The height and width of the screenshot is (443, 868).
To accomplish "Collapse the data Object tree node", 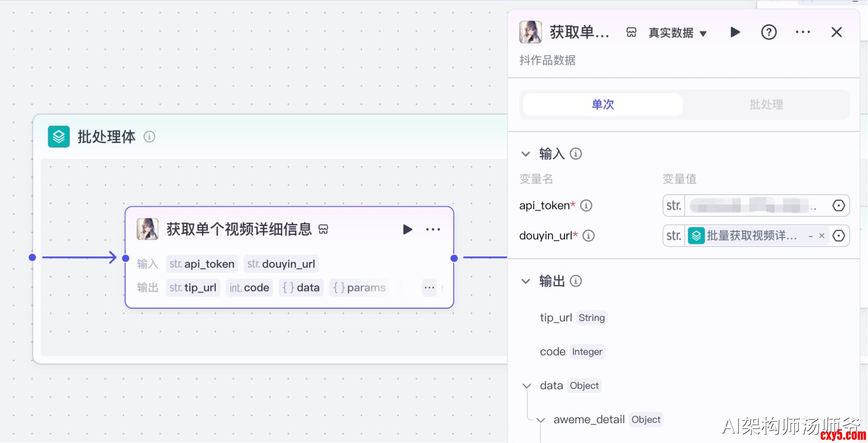I will pos(527,386).
